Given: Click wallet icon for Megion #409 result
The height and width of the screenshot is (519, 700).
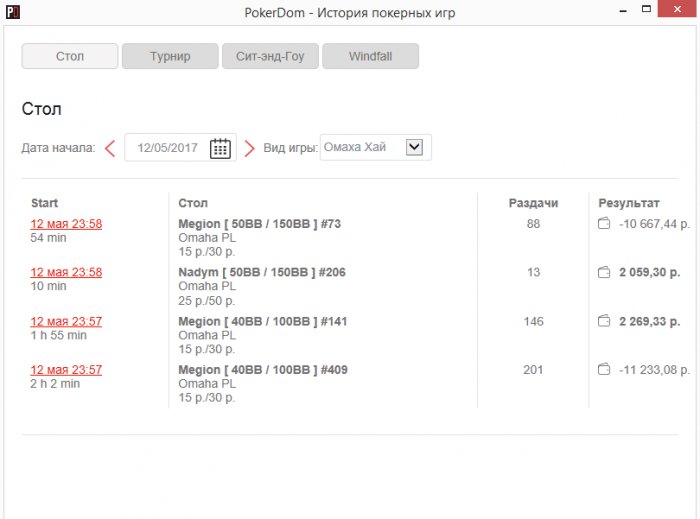Looking at the screenshot, I should tap(604, 370).
